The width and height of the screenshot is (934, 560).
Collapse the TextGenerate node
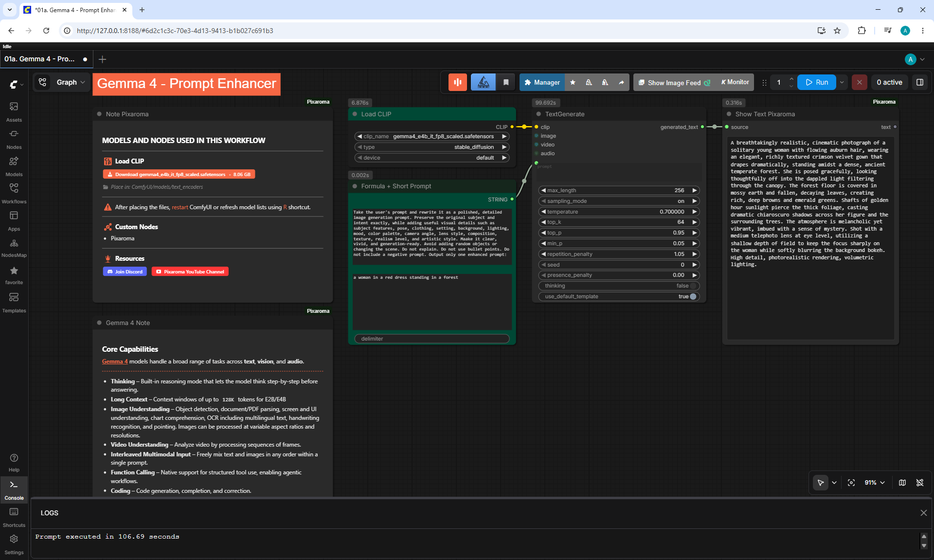click(x=539, y=114)
